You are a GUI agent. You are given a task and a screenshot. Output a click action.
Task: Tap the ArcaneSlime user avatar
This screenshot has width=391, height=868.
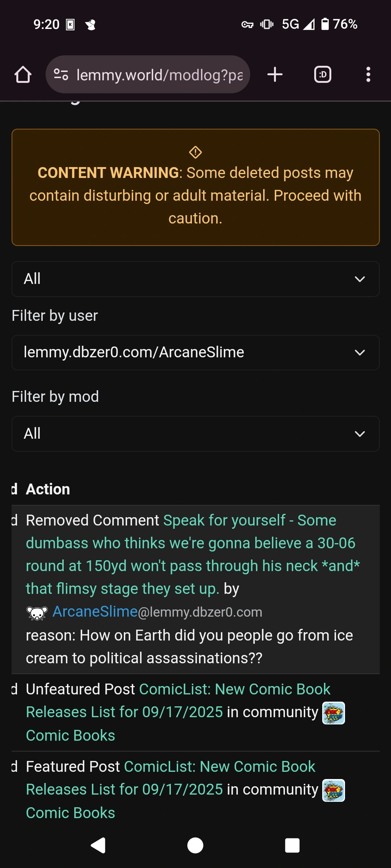pyautogui.click(x=37, y=613)
